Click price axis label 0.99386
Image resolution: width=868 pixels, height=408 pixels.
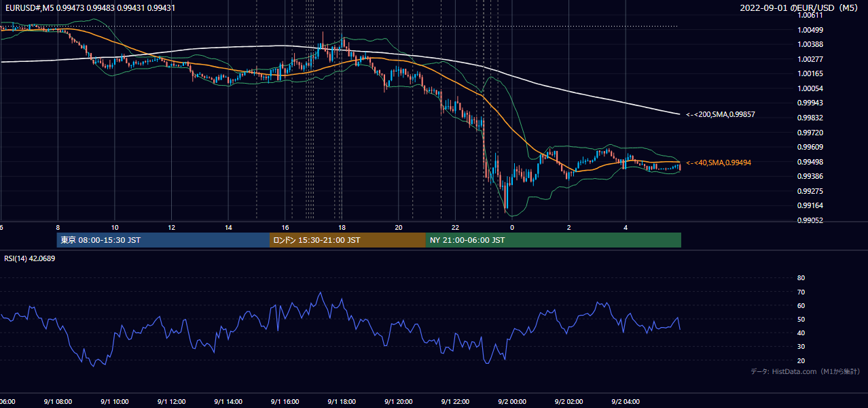tap(810, 176)
